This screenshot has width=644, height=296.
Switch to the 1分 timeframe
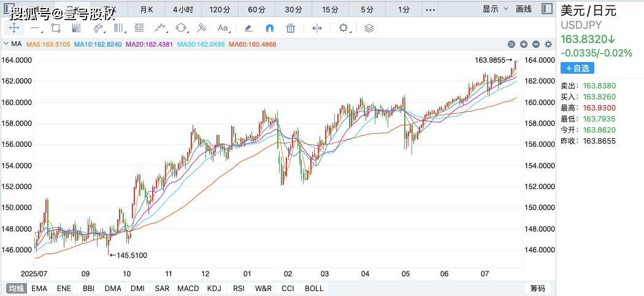point(404,9)
